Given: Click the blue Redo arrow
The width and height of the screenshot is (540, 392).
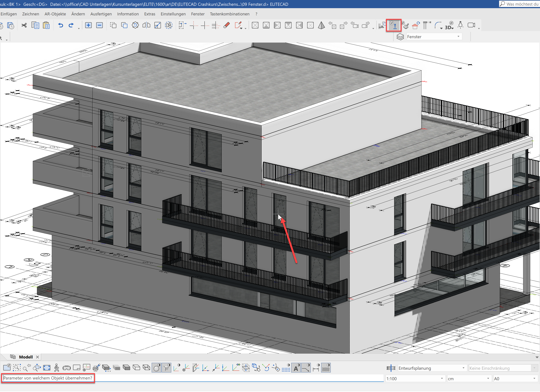Looking at the screenshot, I should click(x=71, y=25).
